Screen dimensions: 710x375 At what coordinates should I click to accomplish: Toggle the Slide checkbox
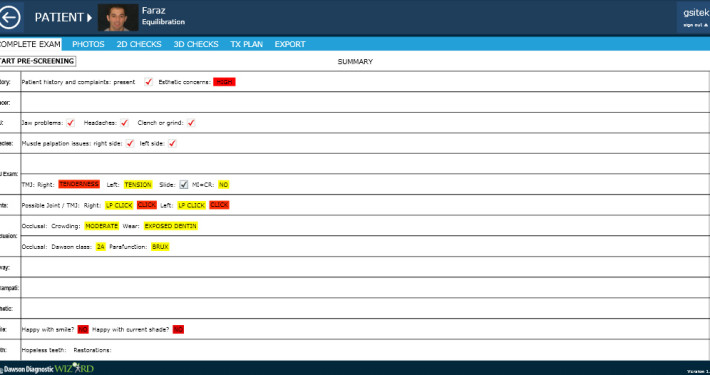(183, 184)
